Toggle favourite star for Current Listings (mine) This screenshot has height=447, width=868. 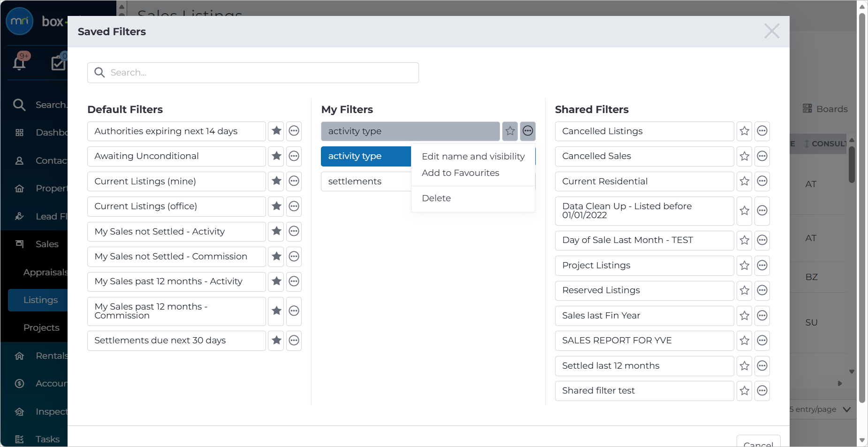(x=276, y=181)
